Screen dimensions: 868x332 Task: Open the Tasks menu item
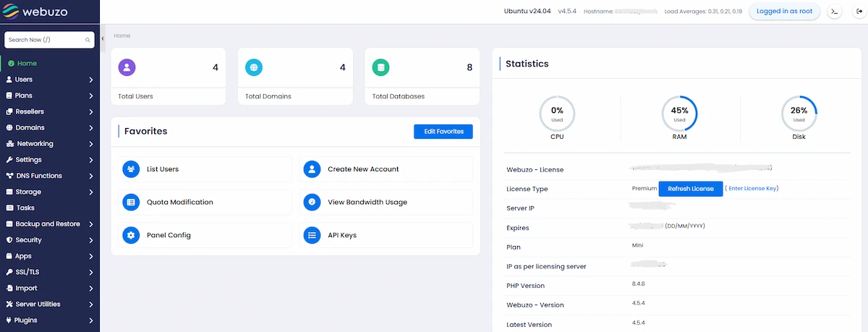pos(25,208)
